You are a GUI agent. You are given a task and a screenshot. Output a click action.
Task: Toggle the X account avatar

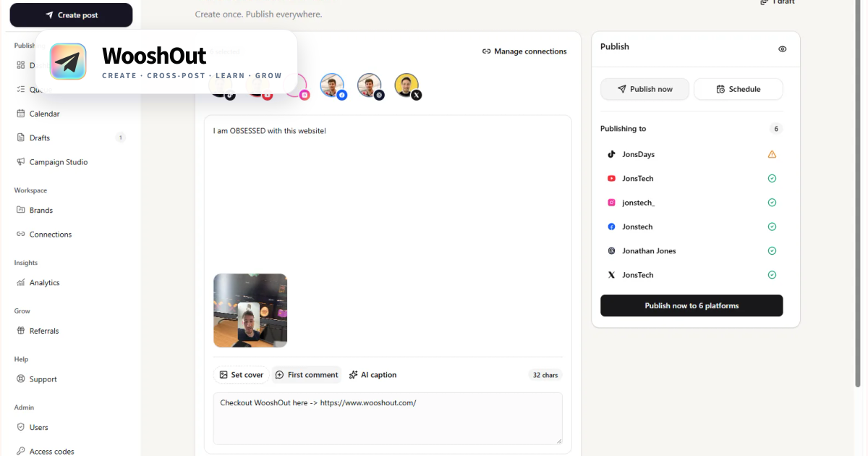pyautogui.click(x=407, y=86)
